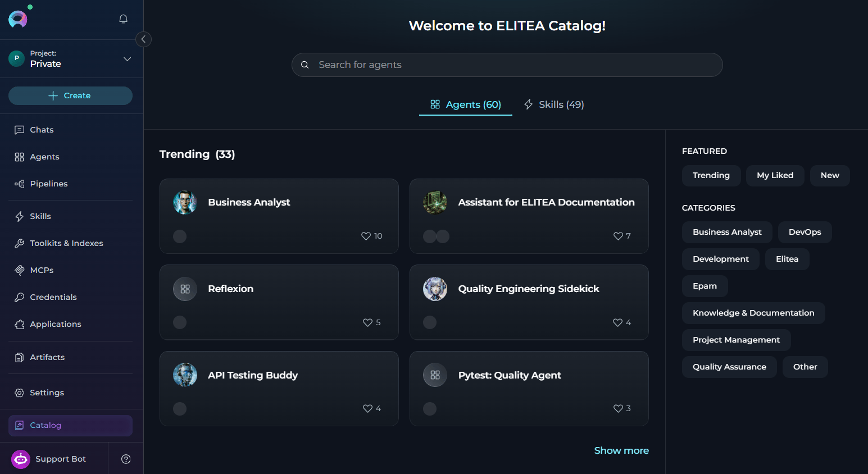Screen dimensions: 868x474
Task: Open the API Testing Buddy card
Action: click(x=279, y=389)
